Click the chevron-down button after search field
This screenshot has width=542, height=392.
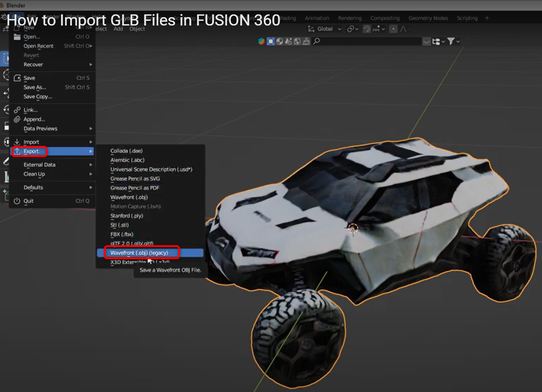(426, 41)
